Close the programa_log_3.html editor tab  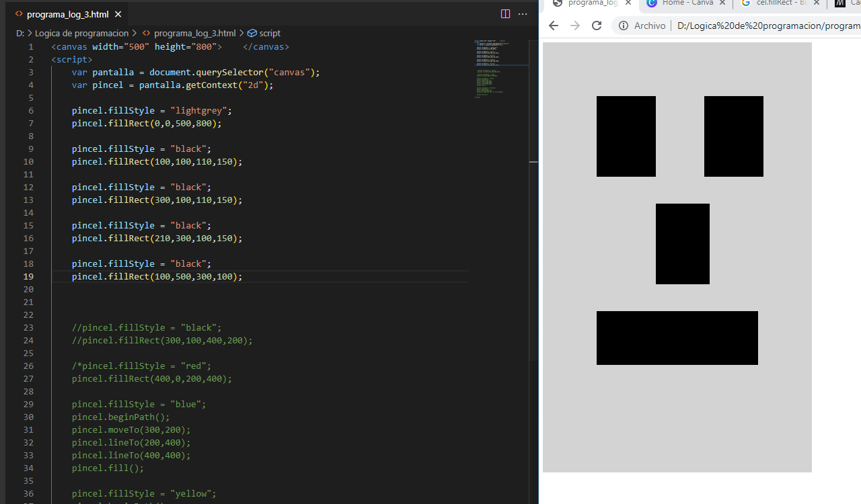pyautogui.click(x=118, y=14)
